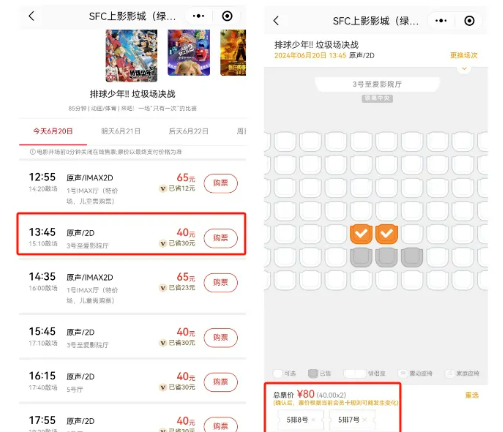Screen dimensions: 503x432
Task: Switch to the 后天6月22日 tab
Action: point(189,131)
